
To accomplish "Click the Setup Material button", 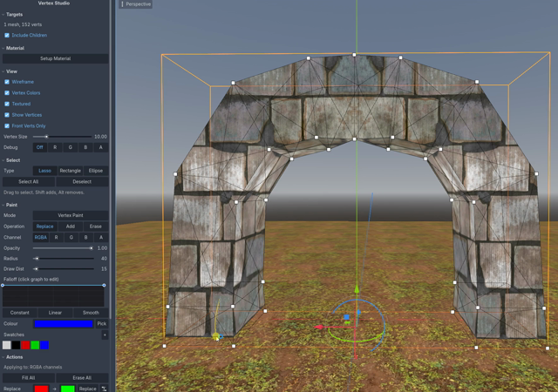I will click(55, 58).
